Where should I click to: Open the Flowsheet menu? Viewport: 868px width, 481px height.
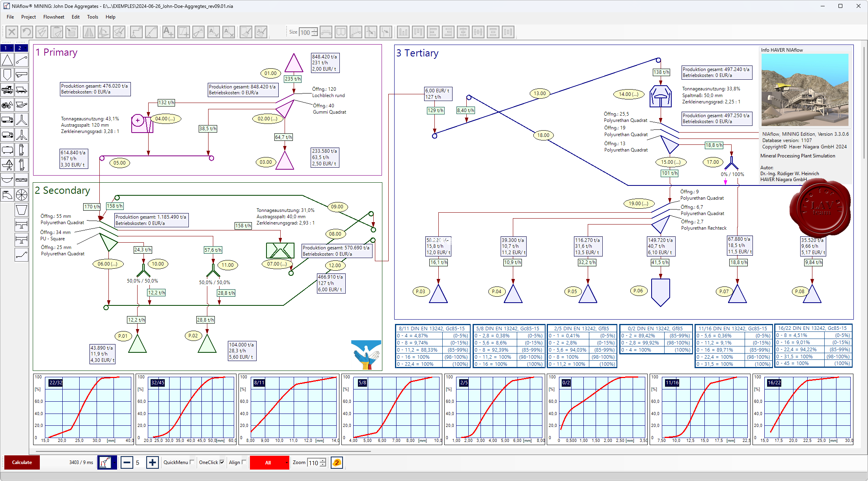point(53,17)
